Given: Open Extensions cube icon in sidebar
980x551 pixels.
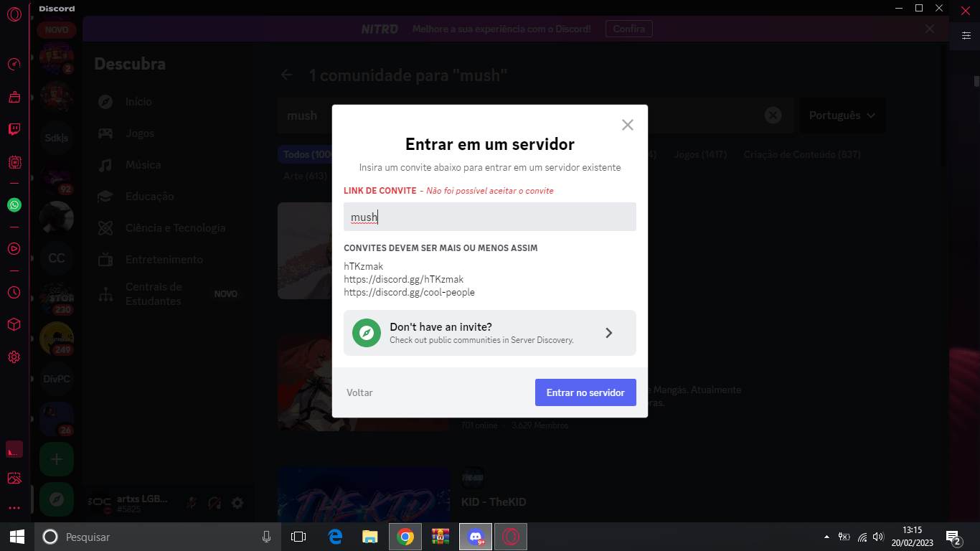Looking at the screenshot, I should pos(14,325).
